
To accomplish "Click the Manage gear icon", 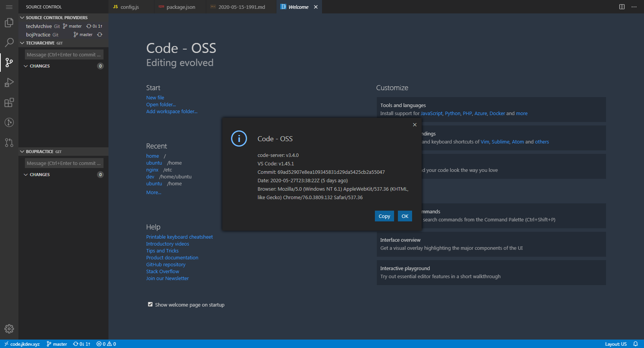I will [9, 329].
